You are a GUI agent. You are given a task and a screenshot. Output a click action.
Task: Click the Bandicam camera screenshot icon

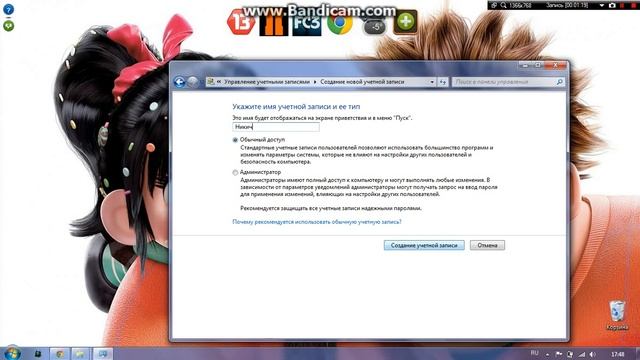612,5
